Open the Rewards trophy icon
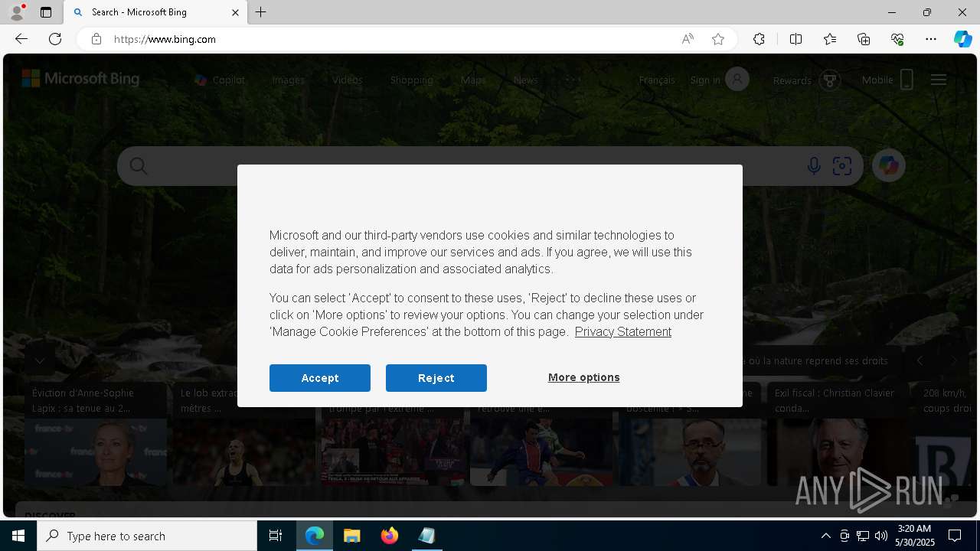This screenshot has width=980, height=551. pos(830,80)
